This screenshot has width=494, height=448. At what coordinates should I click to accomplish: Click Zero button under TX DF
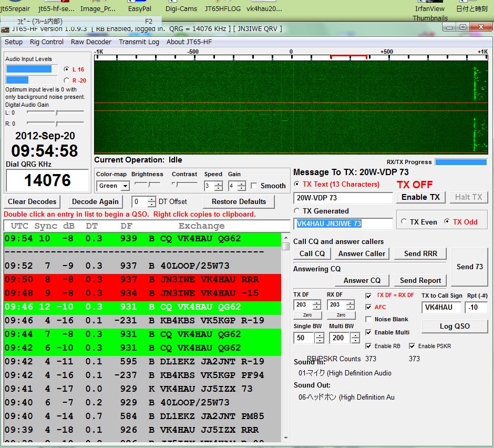(307, 315)
